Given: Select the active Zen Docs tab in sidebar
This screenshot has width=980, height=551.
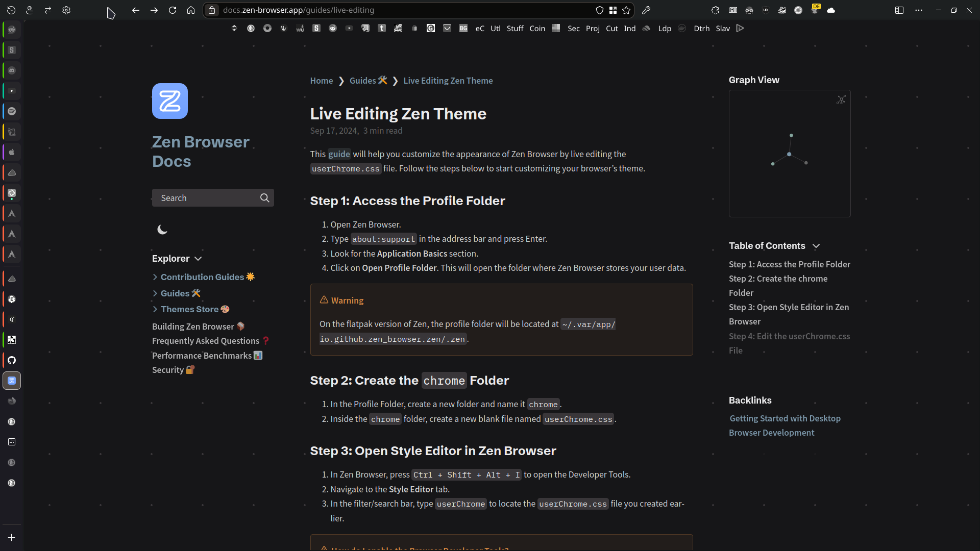Looking at the screenshot, I should (x=12, y=381).
